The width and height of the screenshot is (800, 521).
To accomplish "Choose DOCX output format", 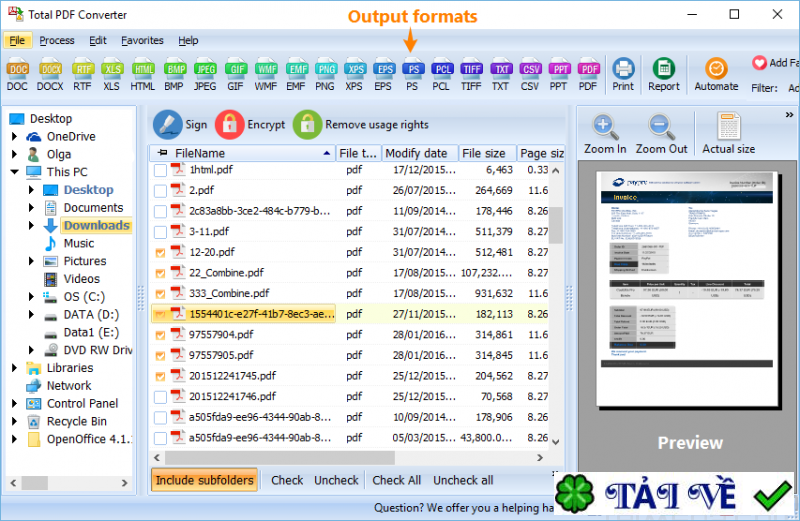I will point(50,75).
